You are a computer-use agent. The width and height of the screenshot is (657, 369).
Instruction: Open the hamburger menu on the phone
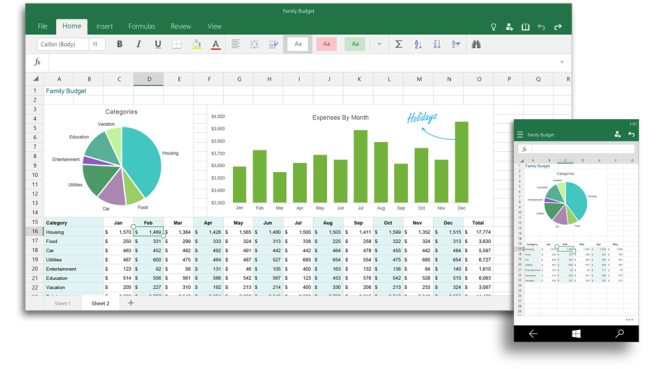point(520,134)
